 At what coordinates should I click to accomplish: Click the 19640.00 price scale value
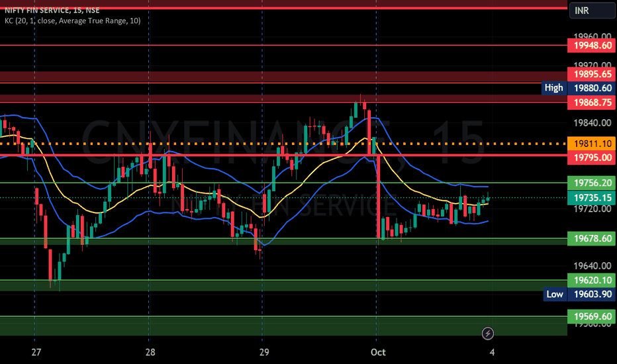[593, 266]
